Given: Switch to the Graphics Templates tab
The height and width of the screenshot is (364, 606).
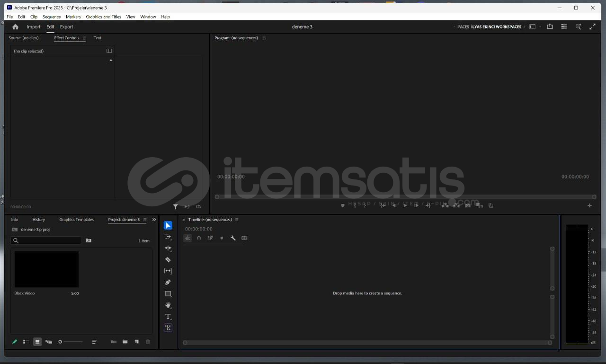Looking at the screenshot, I should [x=76, y=220].
